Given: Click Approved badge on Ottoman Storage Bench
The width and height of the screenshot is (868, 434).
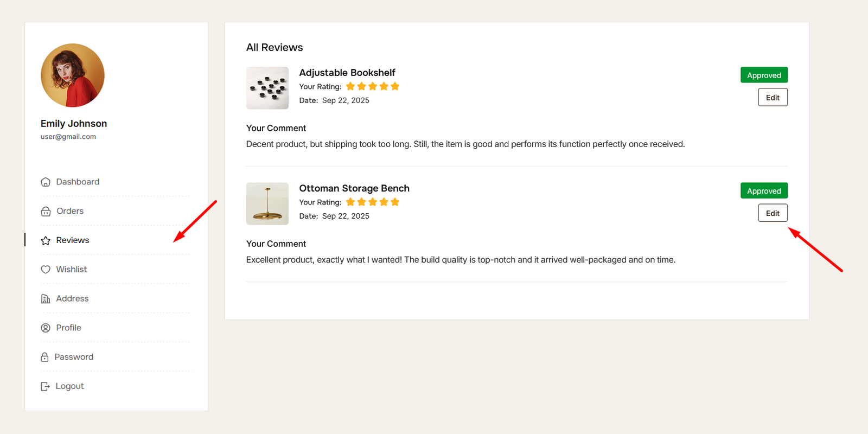Looking at the screenshot, I should click(x=764, y=191).
